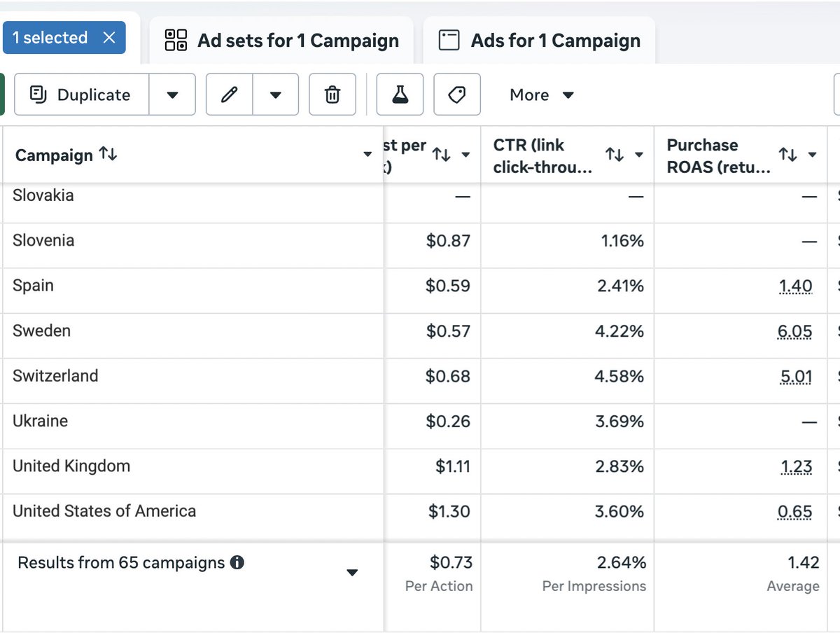Click the tag rules icon
The width and height of the screenshot is (840, 633).
coord(457,95)
